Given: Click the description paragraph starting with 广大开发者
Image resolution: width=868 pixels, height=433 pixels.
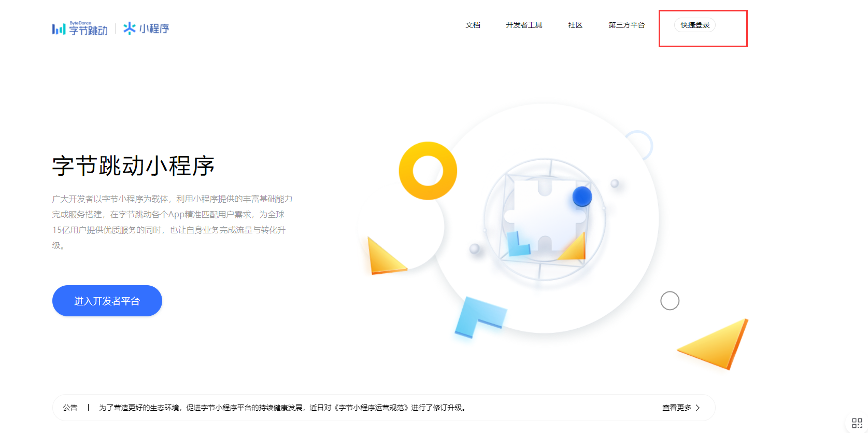Looking at the screenshot, I should pos(172,222).
